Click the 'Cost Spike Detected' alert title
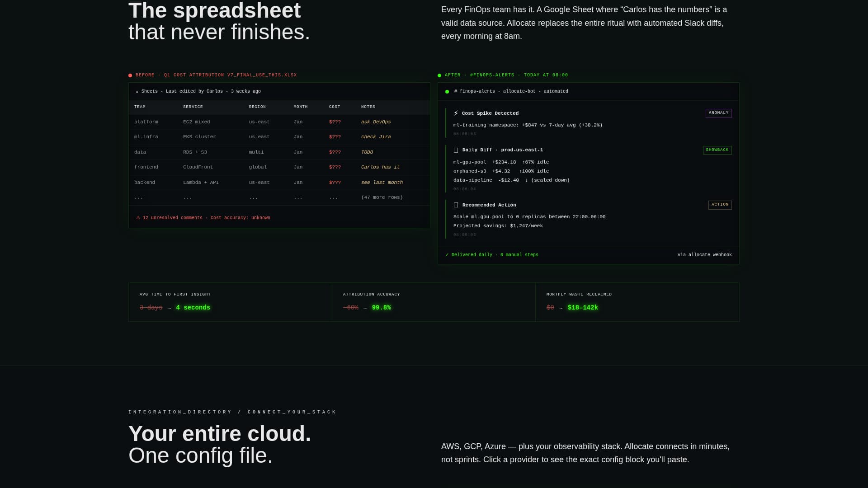This screenshot has height=488, width=868. [491, 113]
